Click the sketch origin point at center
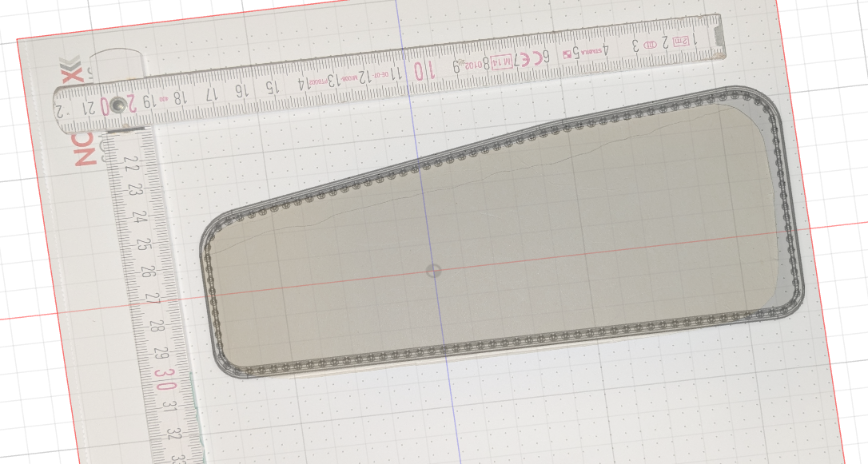The width and height of the screenshot is (868, 464). click(433, 270)
